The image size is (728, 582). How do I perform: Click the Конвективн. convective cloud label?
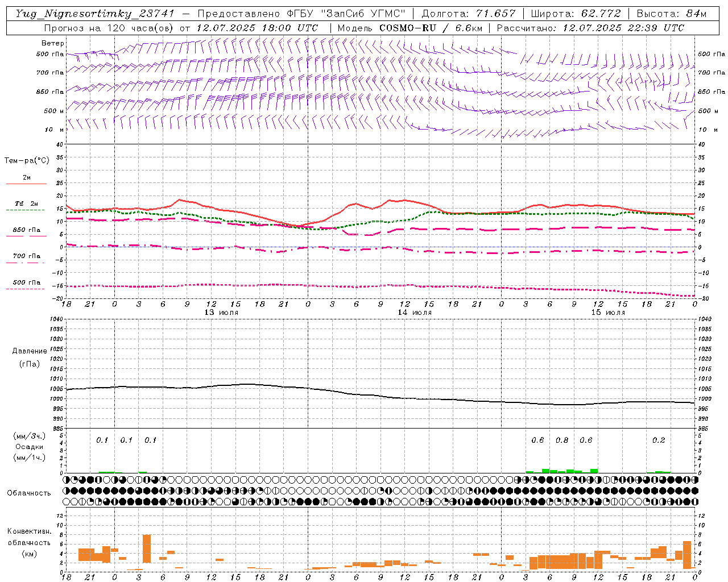(x=29, y=531)
